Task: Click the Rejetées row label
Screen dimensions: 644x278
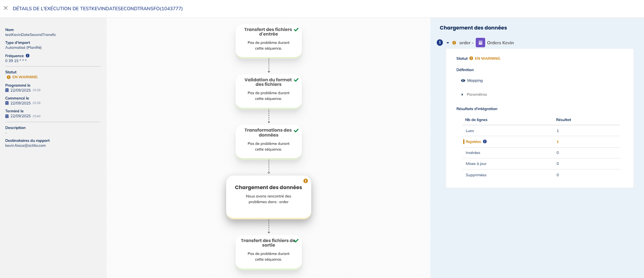Action: point(473,142)
